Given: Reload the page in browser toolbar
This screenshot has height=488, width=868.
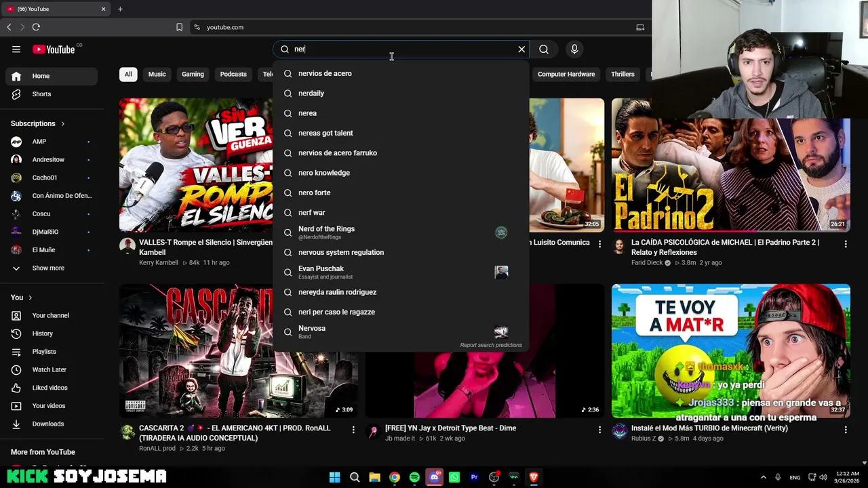Looking at the screenshot, I should click(36, 27).
